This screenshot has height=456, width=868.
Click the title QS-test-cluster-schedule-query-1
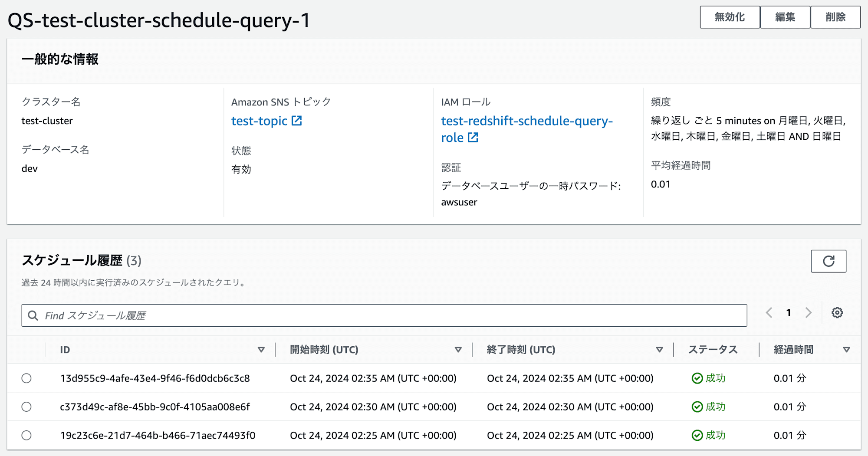[x=159, y=20]
